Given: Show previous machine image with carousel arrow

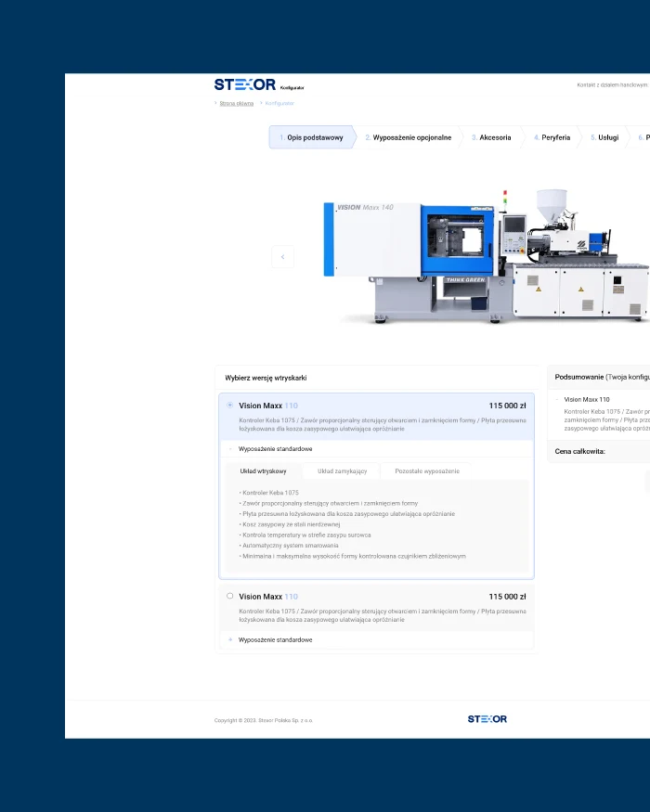Looking at the screenshot, I should click(x=282, y=257).
